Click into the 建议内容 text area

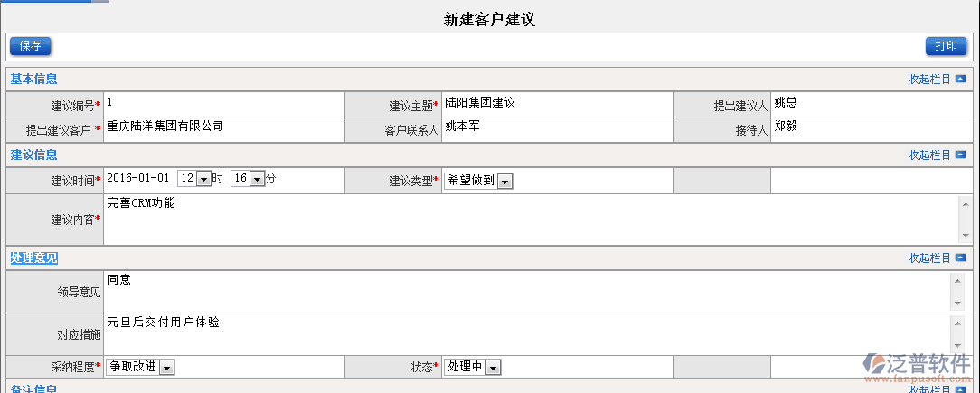coord(529,220)
